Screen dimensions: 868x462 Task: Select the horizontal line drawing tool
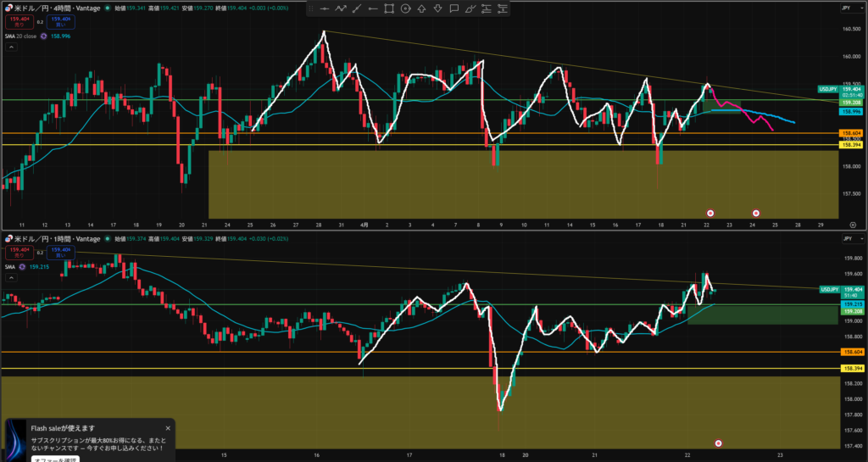coord(324,8)
